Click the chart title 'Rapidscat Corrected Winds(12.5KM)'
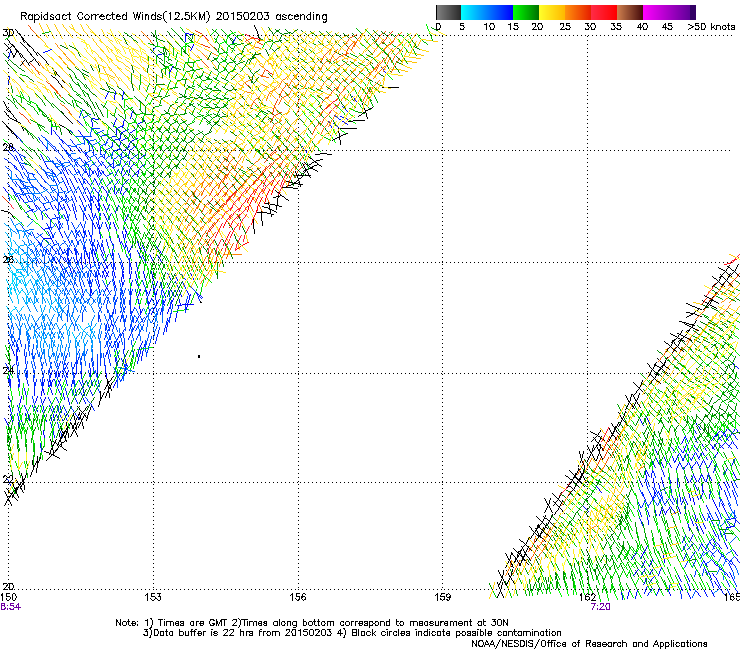 coord(115,17)
